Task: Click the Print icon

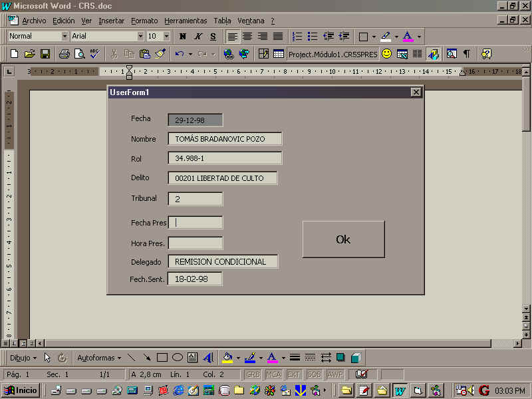Action: pyautogui.click(x=65, y=54)
